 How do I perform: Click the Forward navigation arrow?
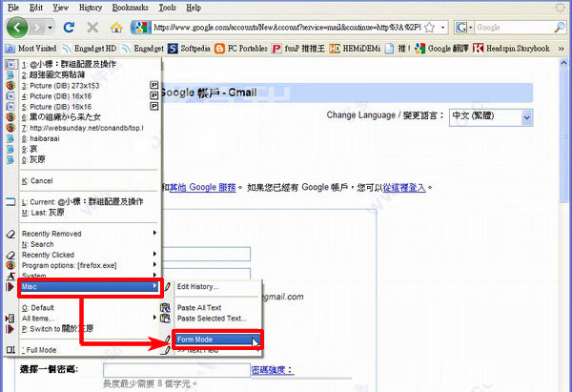tap(37, 28)
